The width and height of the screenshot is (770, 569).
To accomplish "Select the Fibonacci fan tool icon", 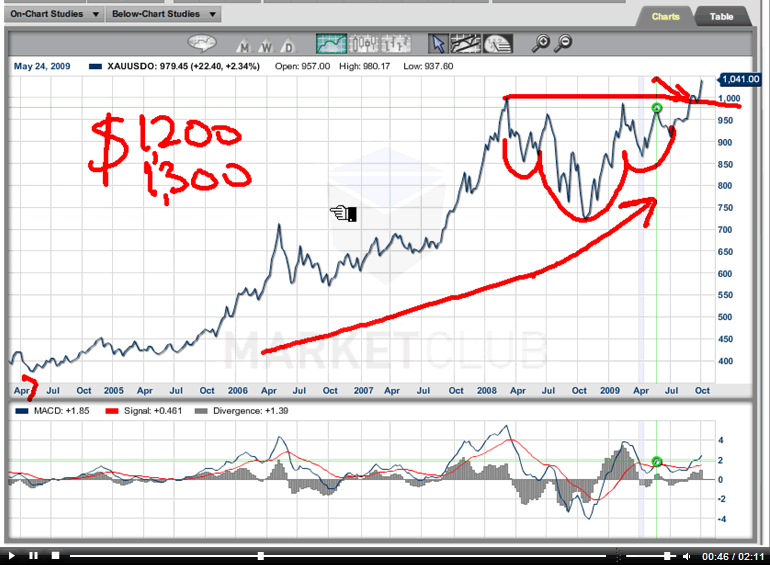I will tap(498, 44).
